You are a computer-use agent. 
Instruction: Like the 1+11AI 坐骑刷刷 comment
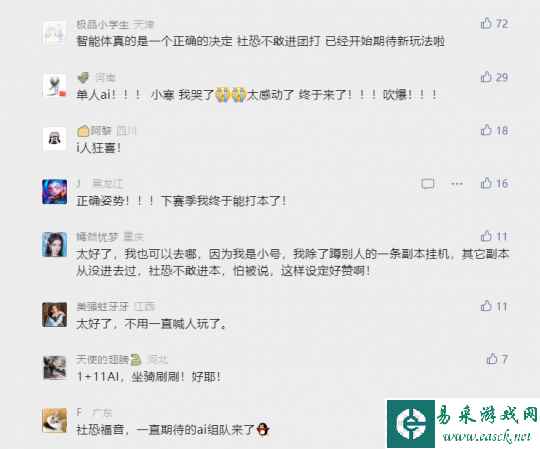pos(492,359)
